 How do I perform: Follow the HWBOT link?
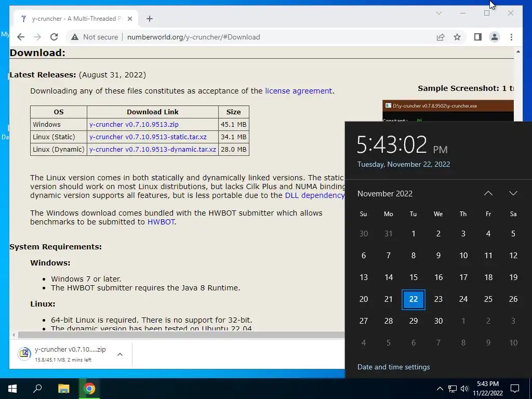pyautogui.click(x=161, y=222)
